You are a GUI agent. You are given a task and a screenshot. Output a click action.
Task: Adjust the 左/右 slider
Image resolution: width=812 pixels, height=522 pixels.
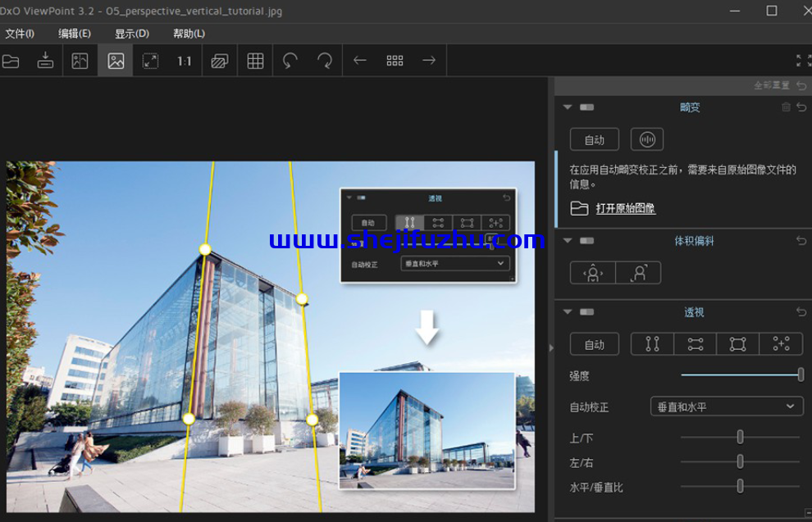(740, 461)
